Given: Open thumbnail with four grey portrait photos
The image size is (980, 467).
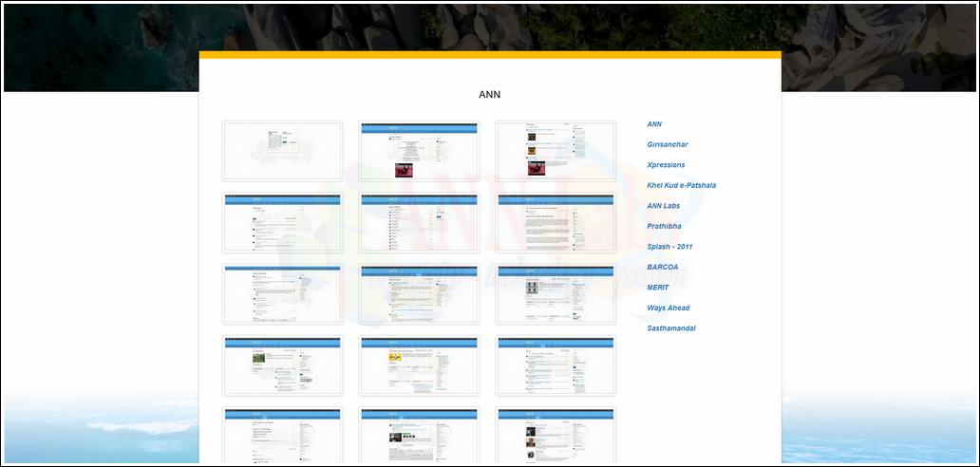Looking at the screenshot, I should click(556, 294).
